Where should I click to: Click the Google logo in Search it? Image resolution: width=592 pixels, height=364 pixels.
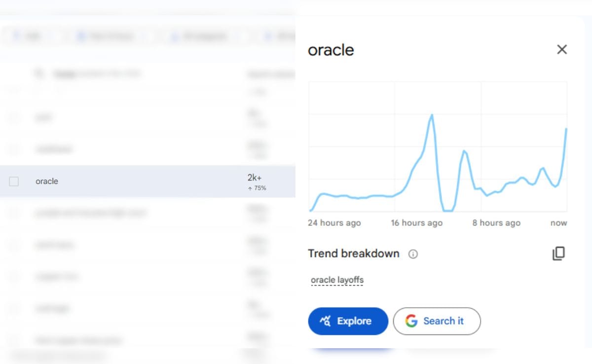[411, 321]
